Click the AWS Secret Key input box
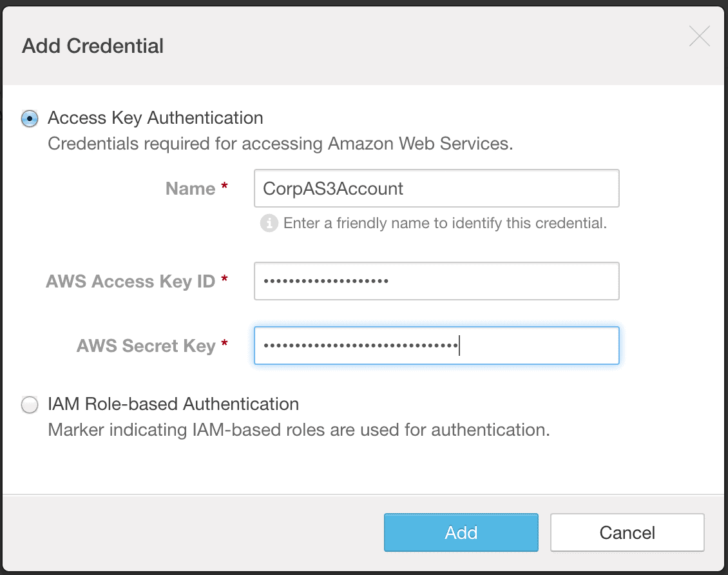Viewport: 728px width, 575px height. pyautogui.click(x=436, y=346)
